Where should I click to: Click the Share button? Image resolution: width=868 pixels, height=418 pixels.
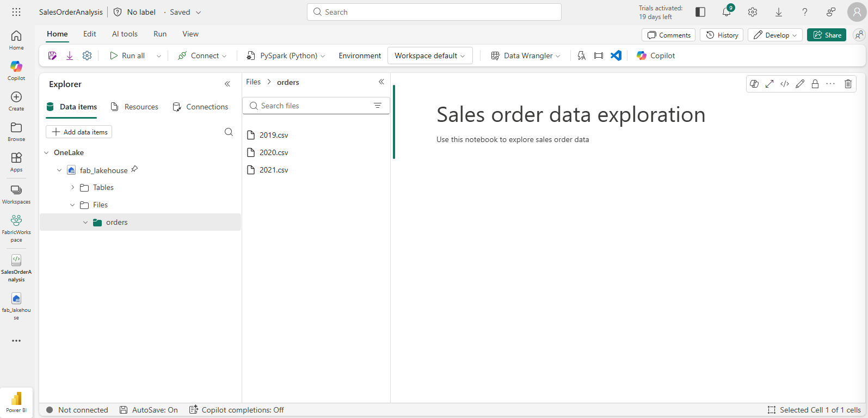pyautogui.click(x=827, y=35)
